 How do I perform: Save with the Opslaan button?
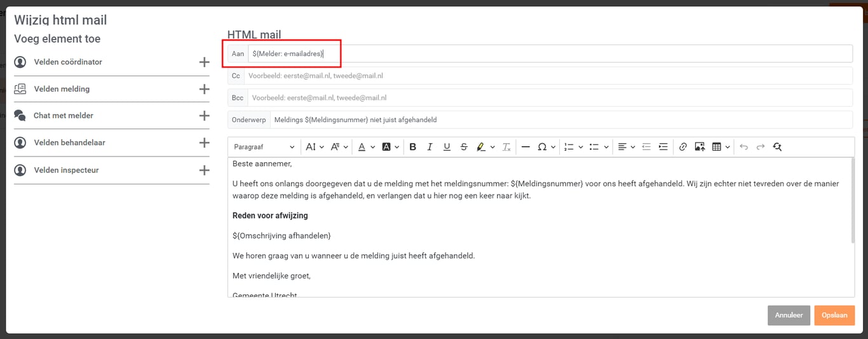pyautogui.click(x=834, y=315)
